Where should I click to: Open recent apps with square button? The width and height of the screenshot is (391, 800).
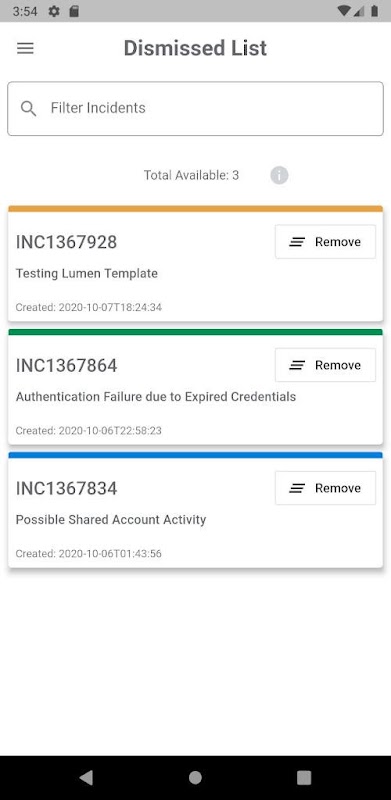304,778
